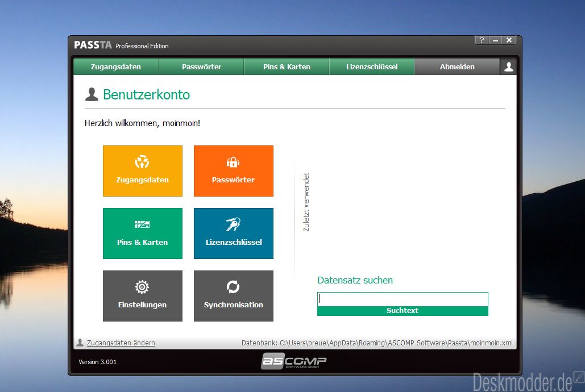Select the Lizenzschlüssel tab in the top bar

[372, 67]
